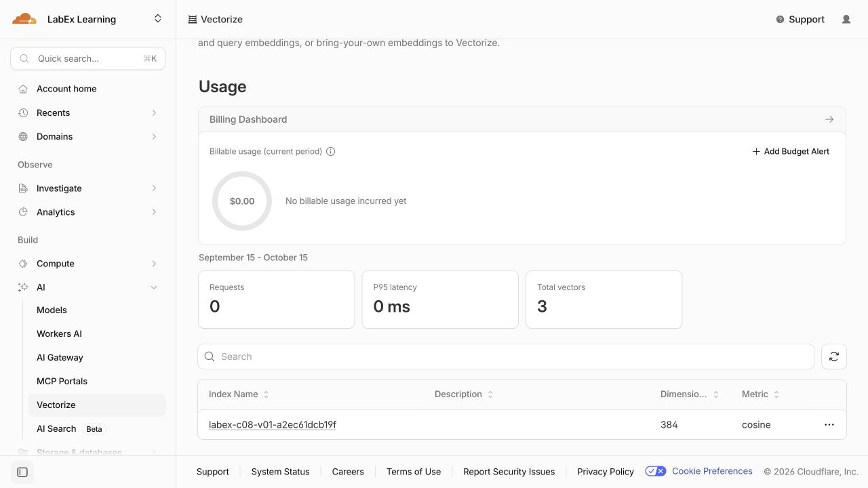Sort by Dimensions column
Screen dimensions: 868x488
pos(690,394)
